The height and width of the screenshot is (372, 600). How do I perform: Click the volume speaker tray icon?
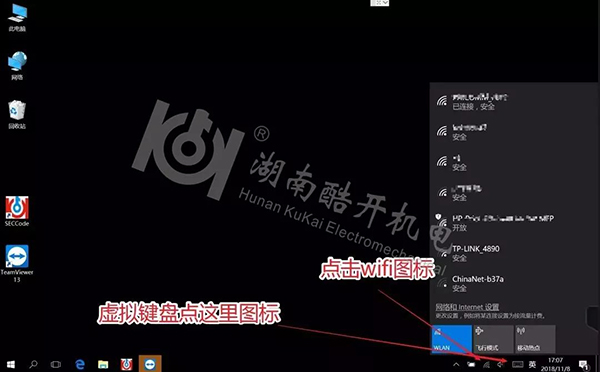tap(501, 364)
